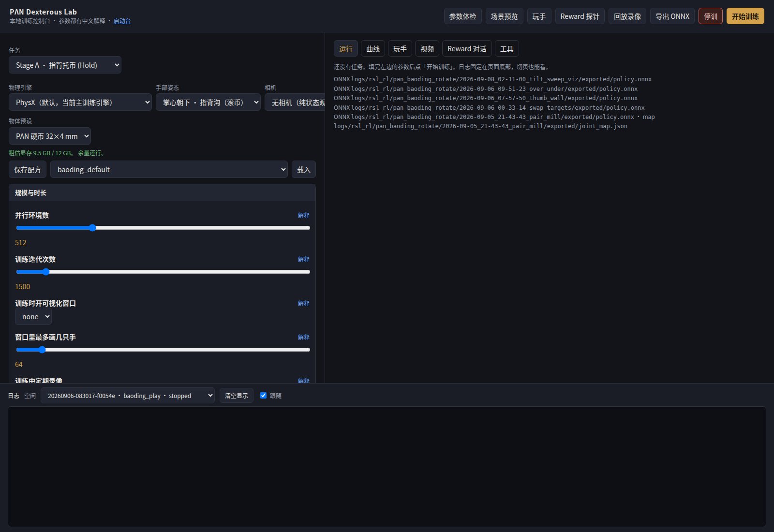The width and height of the screenshot is (774, 532).
Task: Click the thumb_wall policy.onnx line
Action: tap(486, 98)
